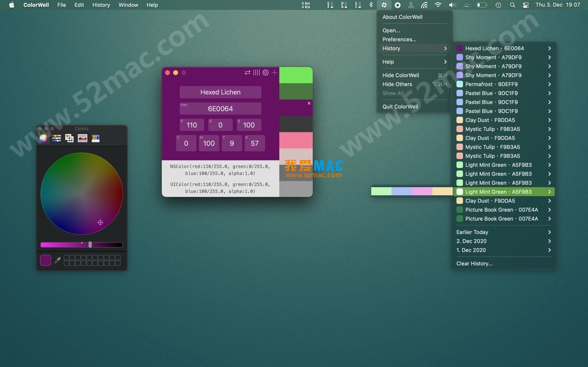The height and width of the screenshot is (367, 588).
Task: Click the swap arrows icon in ColorWell window
Action: point(247,73)
